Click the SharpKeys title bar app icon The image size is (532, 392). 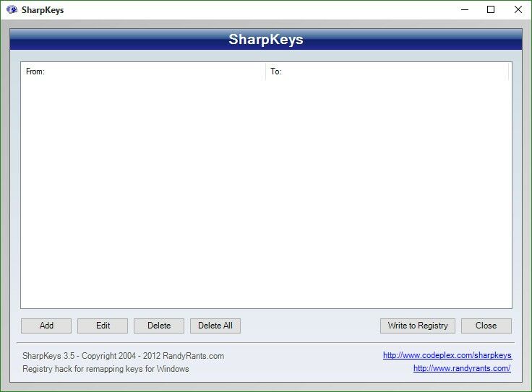coord(12,10)
